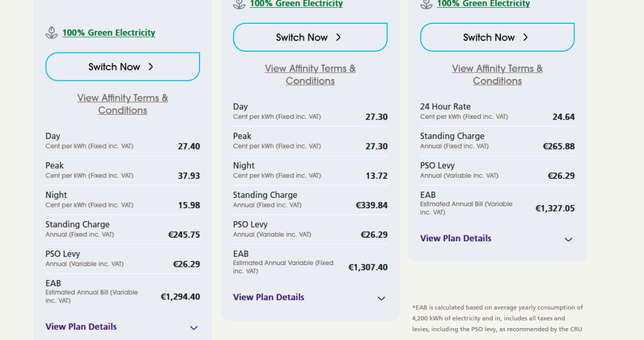644x340 pixels.
Task: Open 100% Green Electricity link in the left card
Action: (109, 33)
